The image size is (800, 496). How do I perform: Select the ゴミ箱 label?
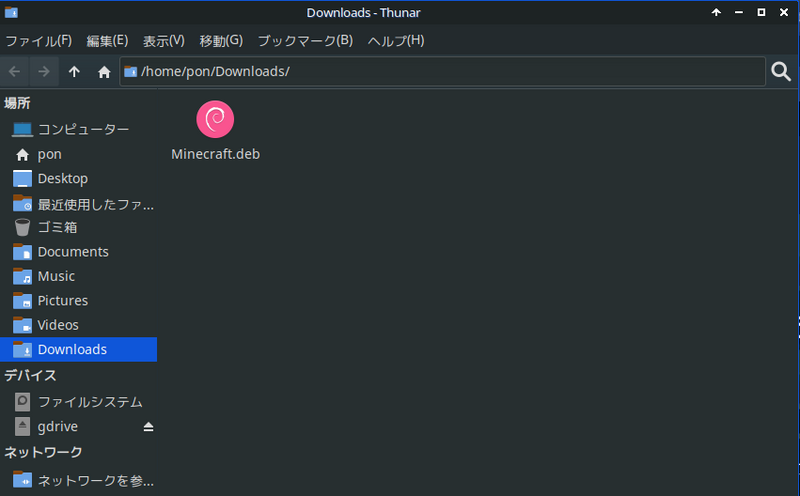tap(57, 227)
